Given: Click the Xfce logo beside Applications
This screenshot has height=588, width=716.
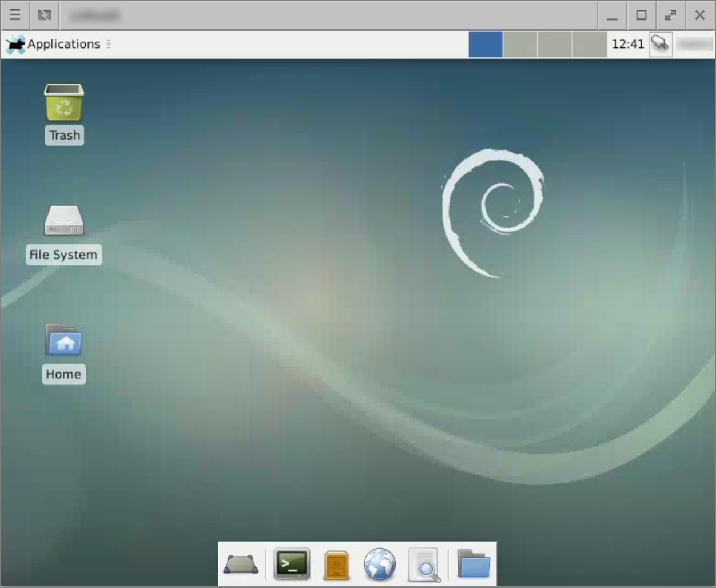Looking at the screenshot, I should [14, 44].
